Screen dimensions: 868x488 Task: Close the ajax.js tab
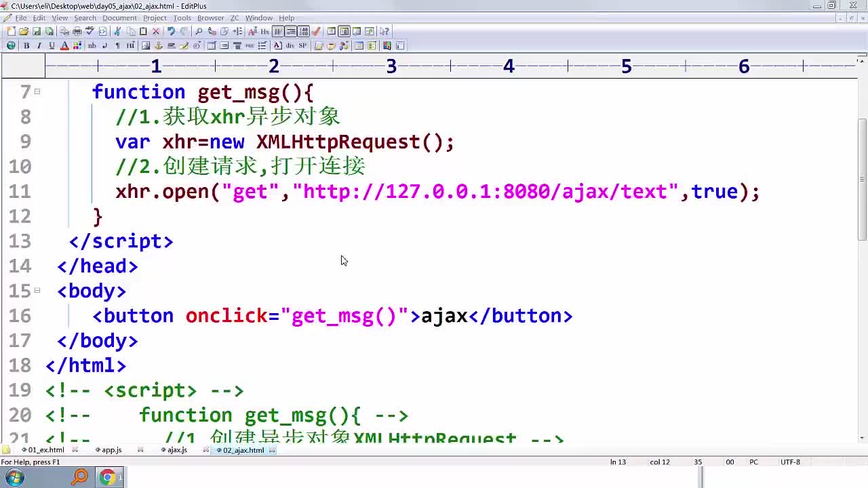tap(206, 449)
